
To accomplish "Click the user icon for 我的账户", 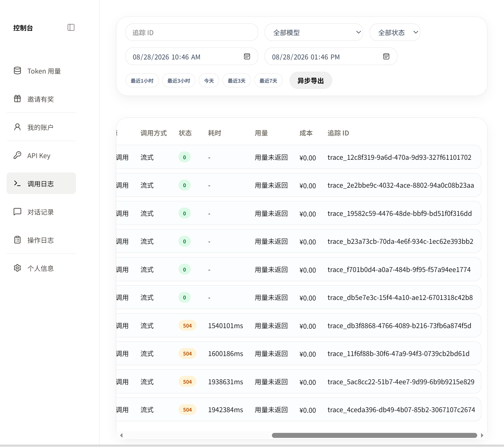I will click(x=17, y=127).
